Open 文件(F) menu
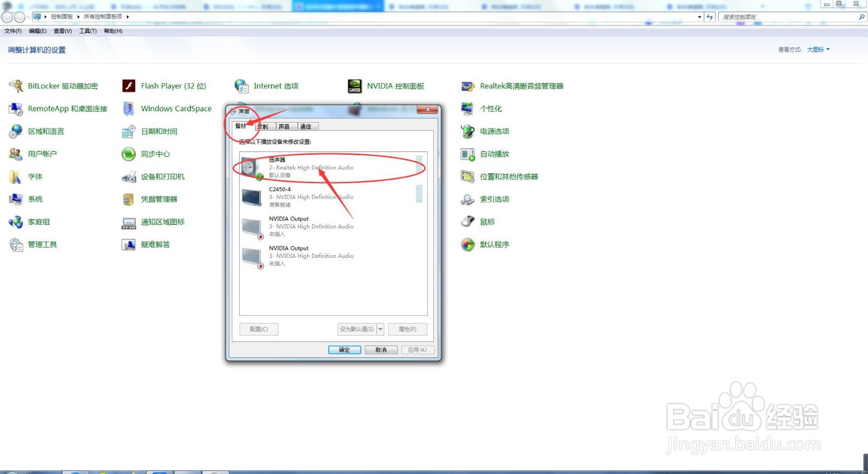Viewport: 868px width, 474px height. click(x=13, y=31)
